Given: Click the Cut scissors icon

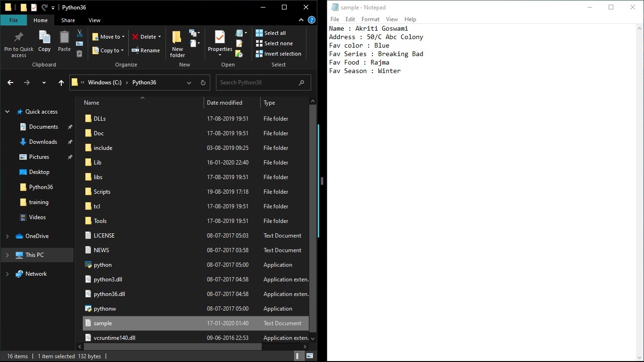Looking at the screenshot, I should click(80, 33).
